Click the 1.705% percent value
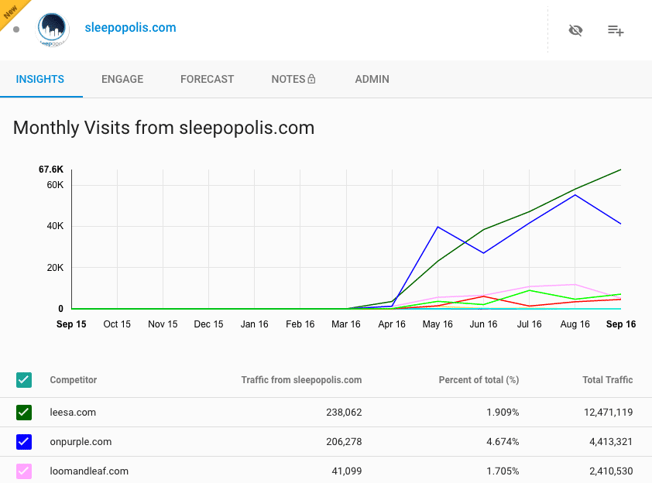The width and height of the screenshot is (652, 483). 503,471
